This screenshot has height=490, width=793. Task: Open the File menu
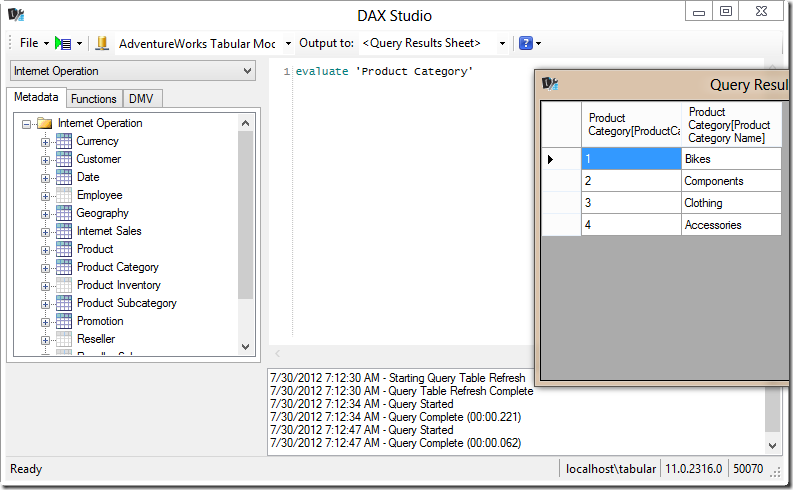(29, 43)
